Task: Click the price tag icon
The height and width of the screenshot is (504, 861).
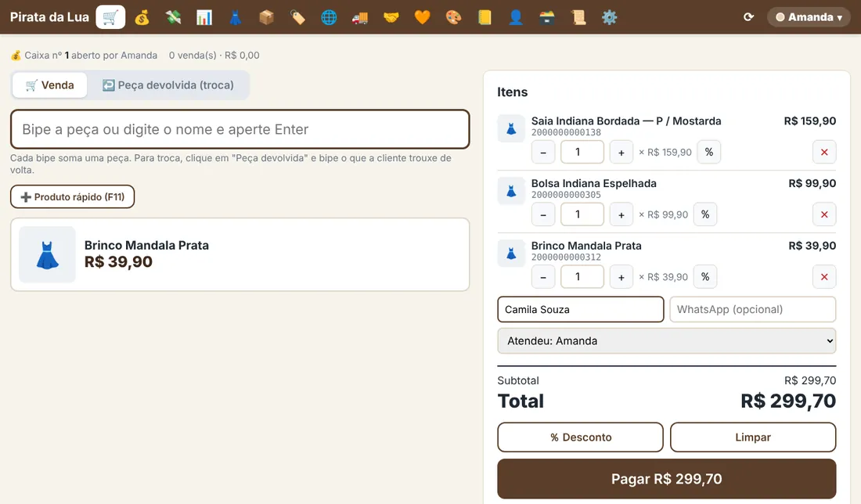Action: (297, 17)
